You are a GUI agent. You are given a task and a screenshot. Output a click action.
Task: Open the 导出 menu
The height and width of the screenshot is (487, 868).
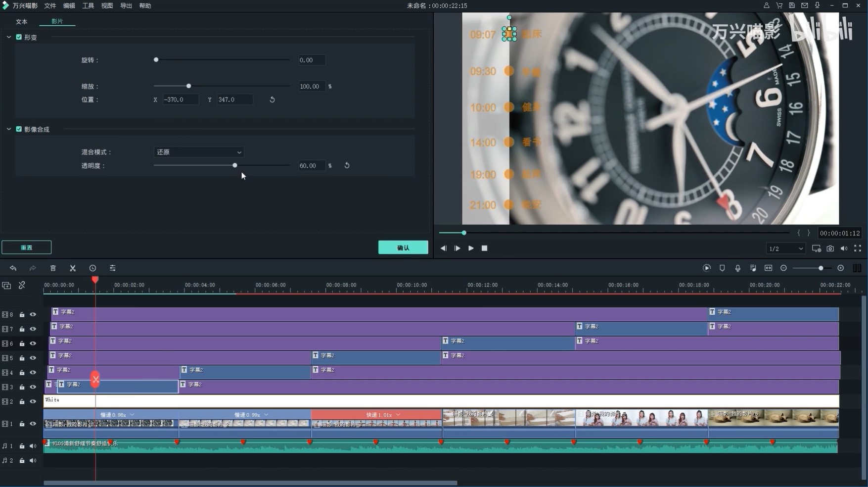click(126, 5)
